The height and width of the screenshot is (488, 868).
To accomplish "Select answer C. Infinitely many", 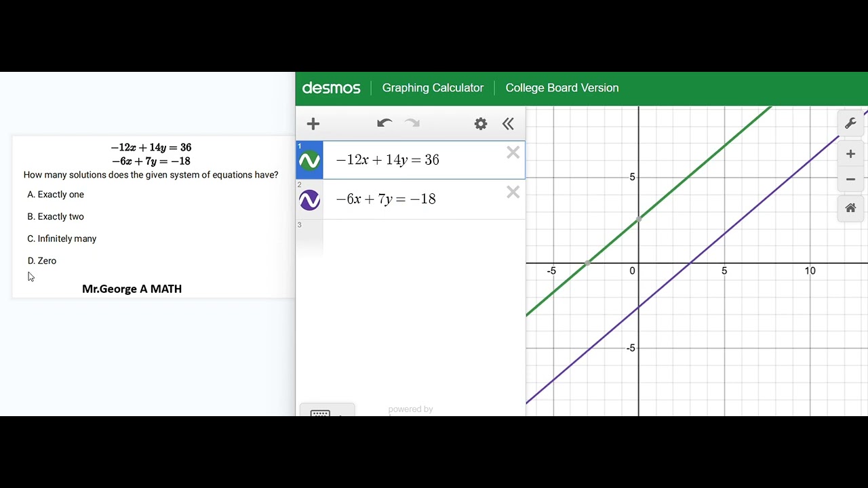I will click(62, 239).
